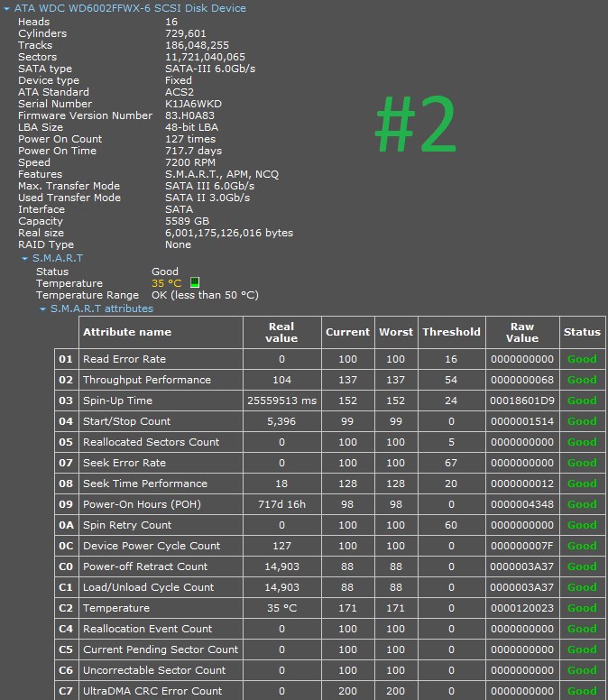The width and height of the screenshot is (608, 700).
Task: Click Power-On Hours raw value 0000004348
Action: [522, 504]
